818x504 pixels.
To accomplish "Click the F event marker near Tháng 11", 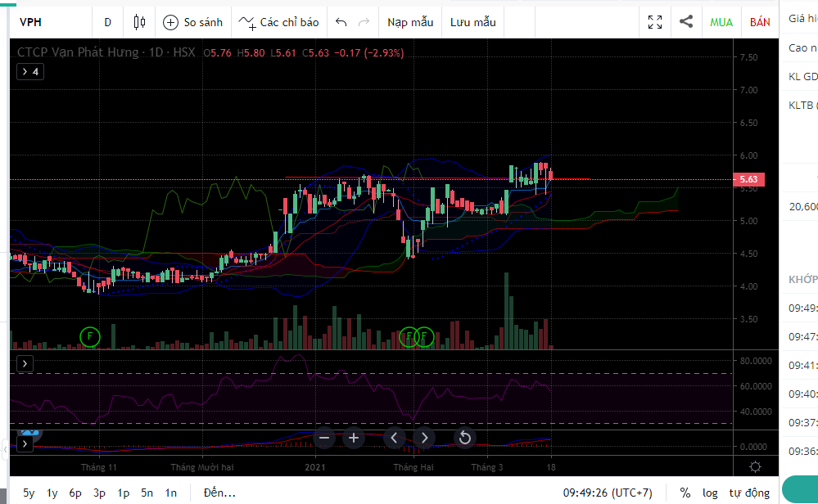I will coord(90,337).
